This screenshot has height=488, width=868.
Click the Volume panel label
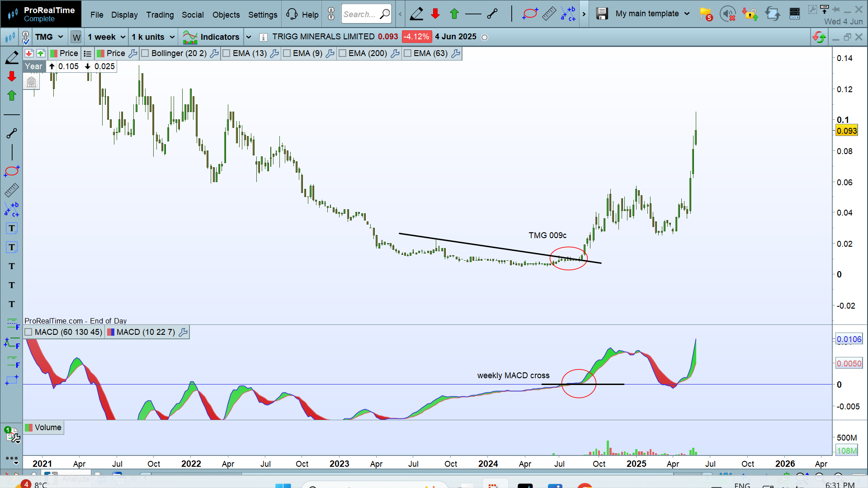48,427
